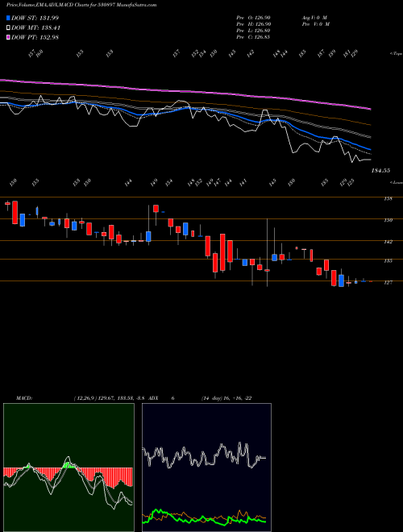
Task: Click the magenta DOW PT legend swatch
Action: 9,37
